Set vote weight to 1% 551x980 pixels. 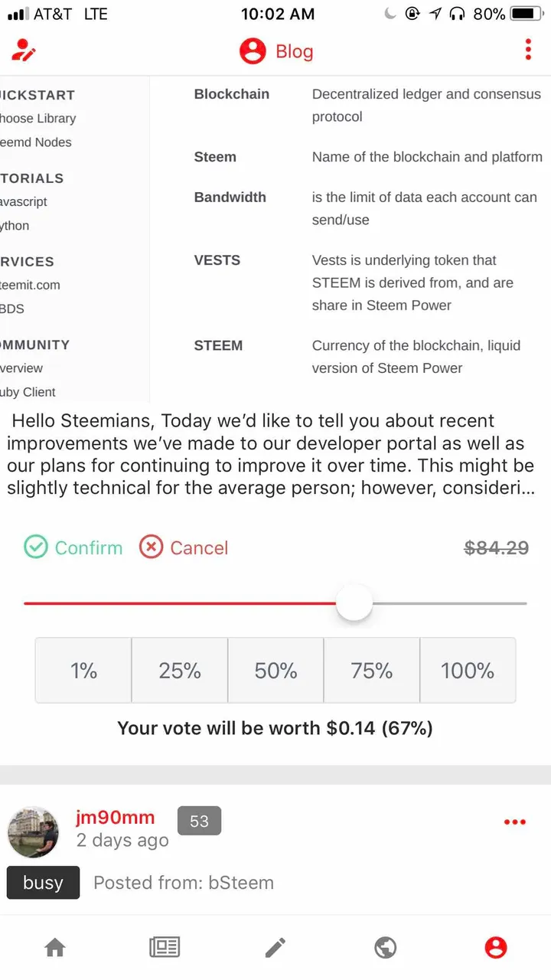[x=83, y=671]
